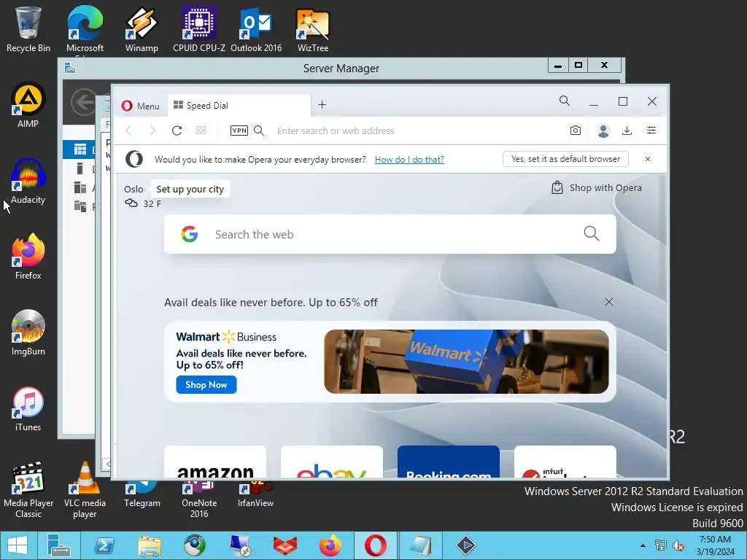
Task: Switch to Opera in the taskbar
Action: pyautogui.click(x=376, y=545)
